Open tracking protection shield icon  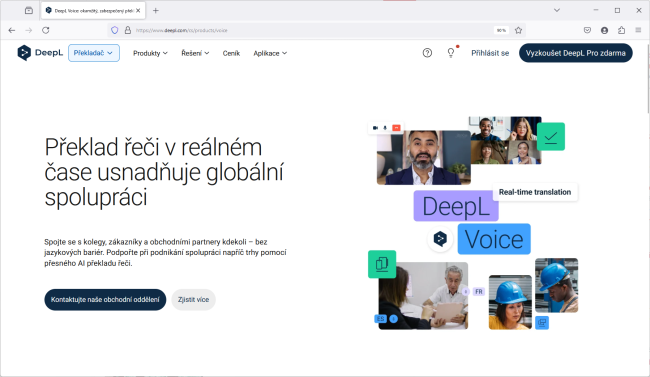(x=115, y=30)
